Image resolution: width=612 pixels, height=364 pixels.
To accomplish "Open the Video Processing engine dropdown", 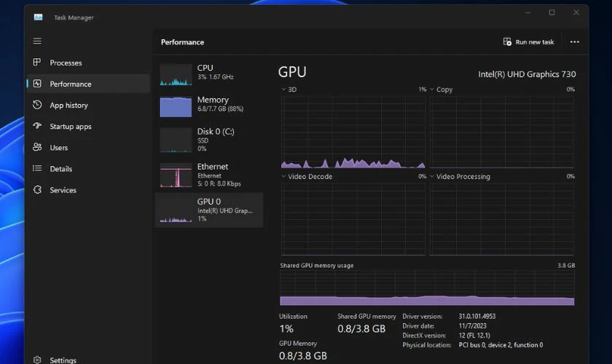I will (431, 176).
